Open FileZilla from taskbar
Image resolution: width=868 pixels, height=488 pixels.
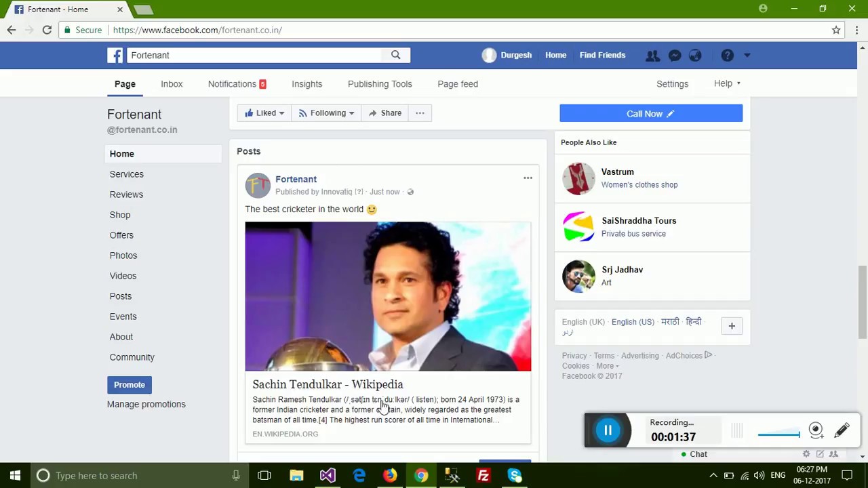[x=484, y=476]
